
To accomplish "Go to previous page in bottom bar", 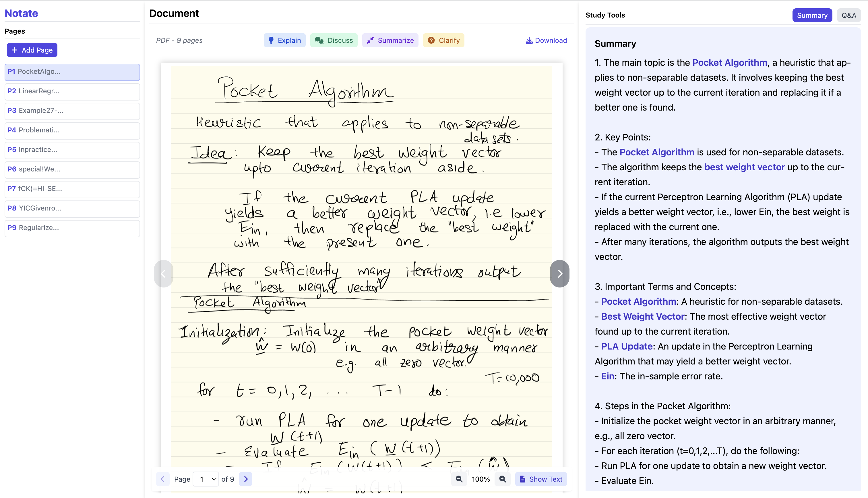I will 163,479.
